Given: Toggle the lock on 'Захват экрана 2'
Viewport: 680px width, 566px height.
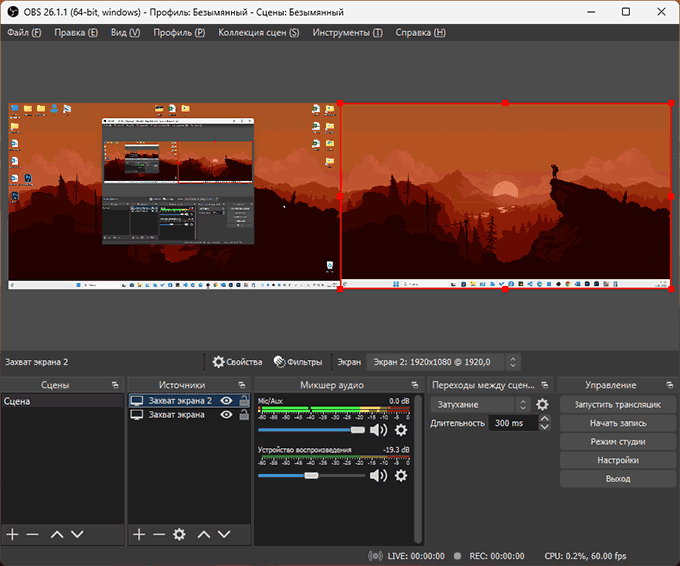Looking at the screenshot, I should tap(243, 401).
